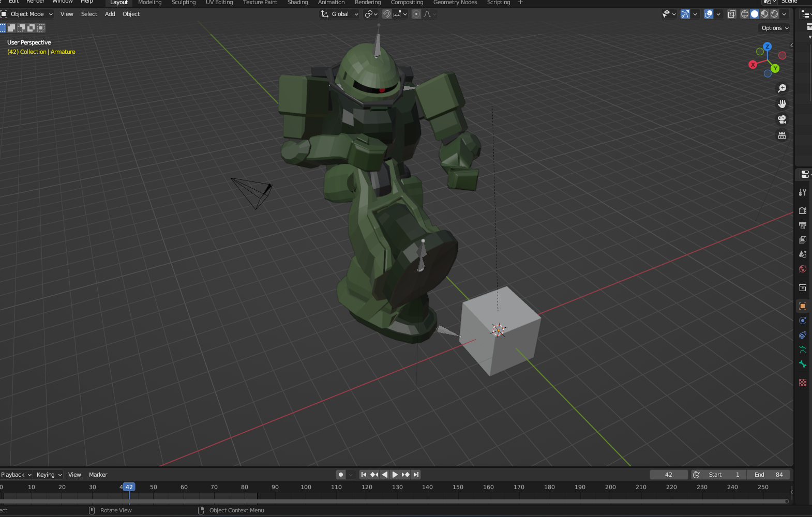Toggle show gizmo button

click(x=685, y=14)
